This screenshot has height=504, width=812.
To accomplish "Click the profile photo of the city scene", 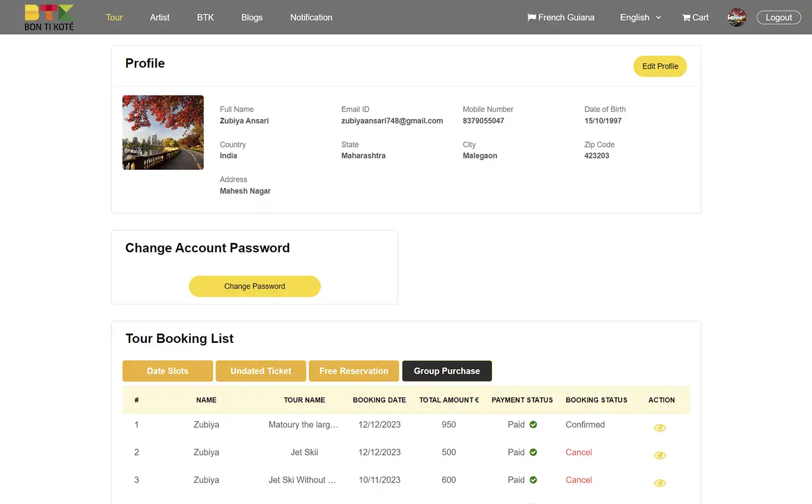I will [163, 132].
